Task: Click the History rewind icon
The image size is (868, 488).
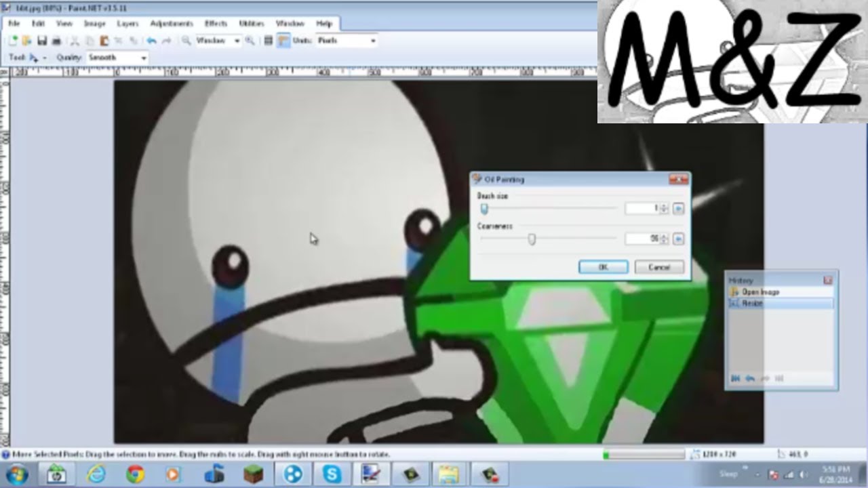Action: [x=736, y=378]
